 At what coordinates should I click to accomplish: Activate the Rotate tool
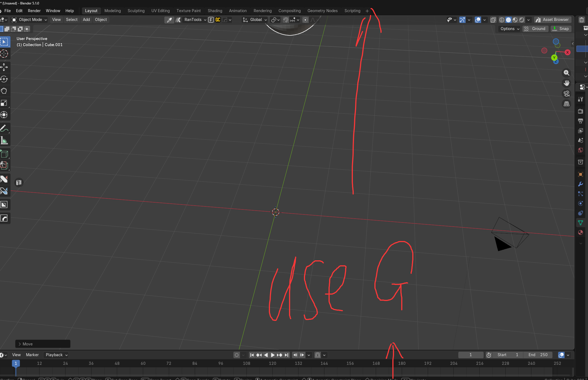4,79
